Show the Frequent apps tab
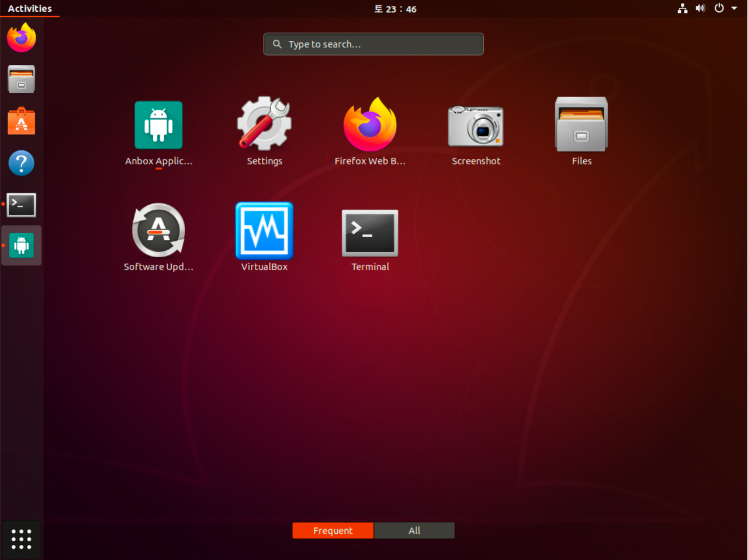Image resolution: width=748 pixels, height=560 pixels. [333, 530]
